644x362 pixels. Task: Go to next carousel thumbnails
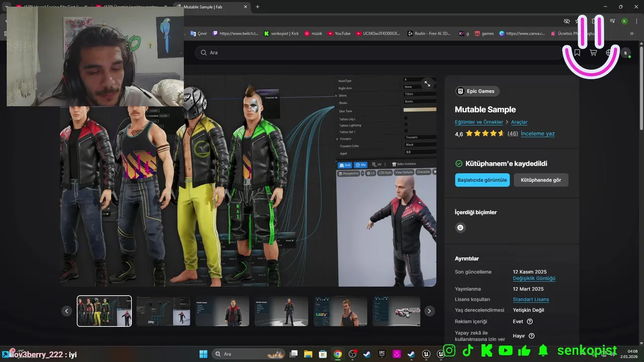429,311
